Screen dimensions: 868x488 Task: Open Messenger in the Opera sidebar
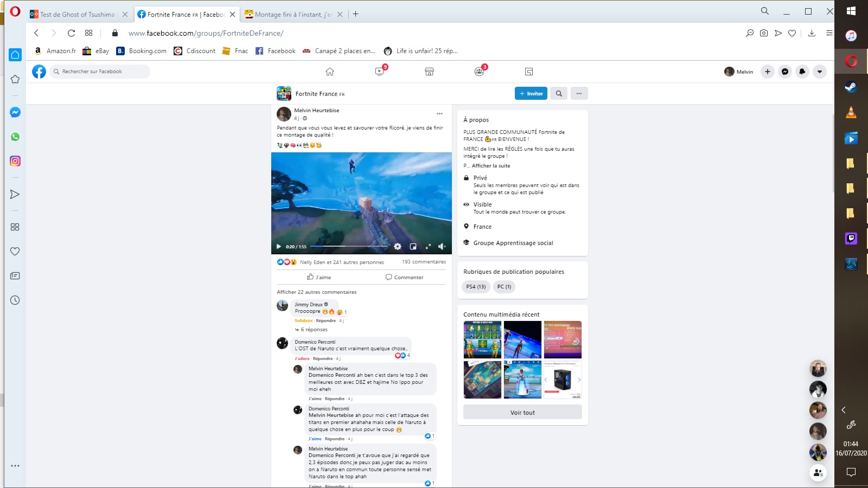point(15,112)
